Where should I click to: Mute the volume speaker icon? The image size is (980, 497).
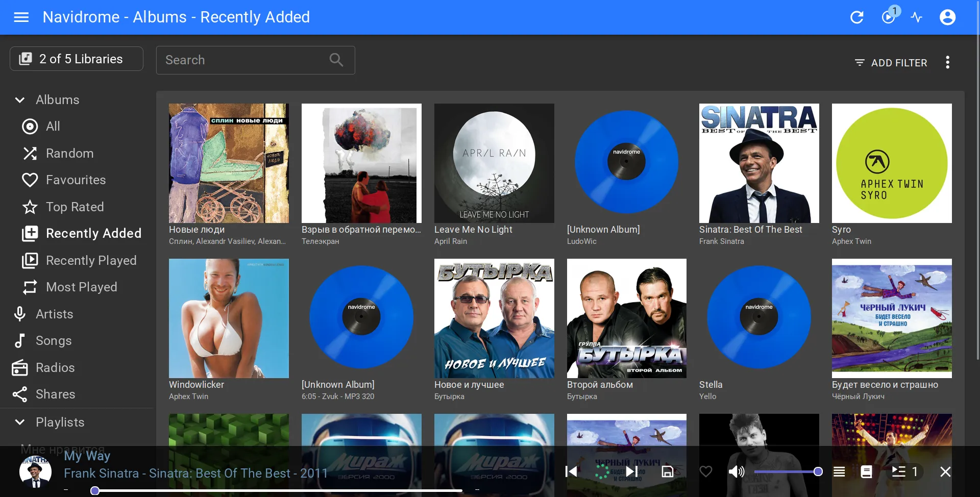click(x=736, y=471)
